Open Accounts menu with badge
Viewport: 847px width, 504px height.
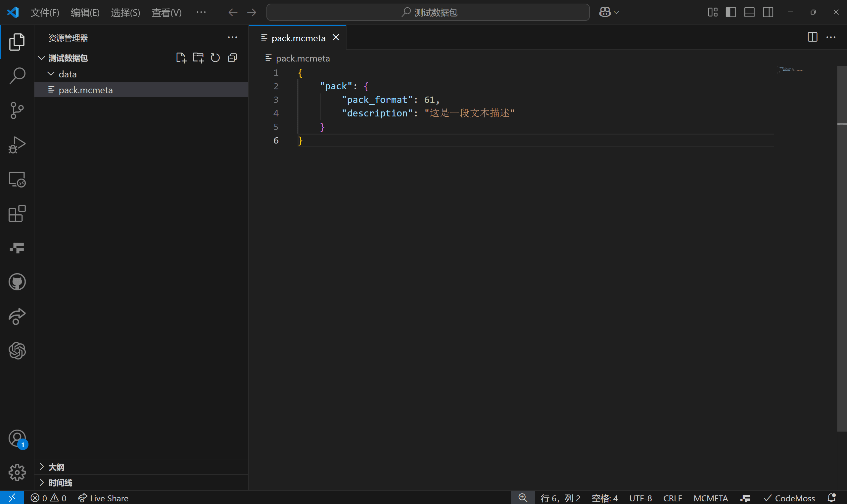point(17,439)
